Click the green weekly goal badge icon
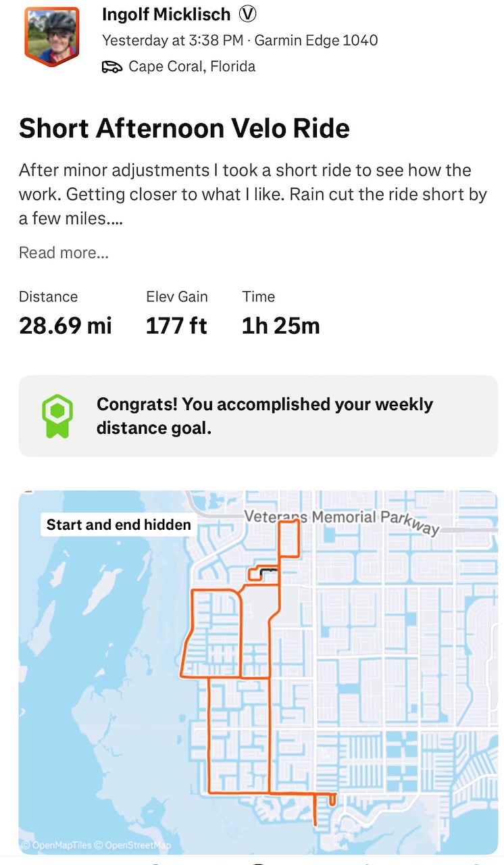Viewport: 504px width, 865px height. [x=57, y=416]
